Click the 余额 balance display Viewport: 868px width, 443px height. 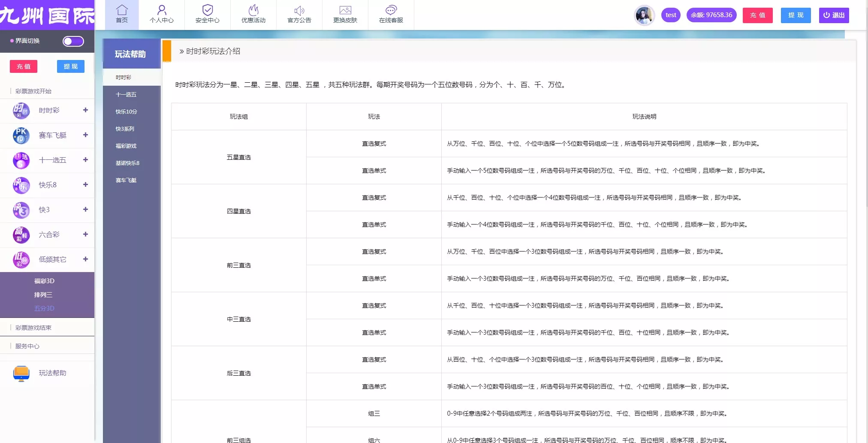[711, 15]
